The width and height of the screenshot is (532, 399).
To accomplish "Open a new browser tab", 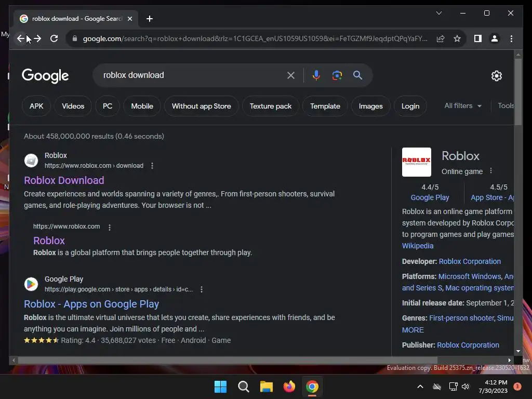I will point(149,19).
